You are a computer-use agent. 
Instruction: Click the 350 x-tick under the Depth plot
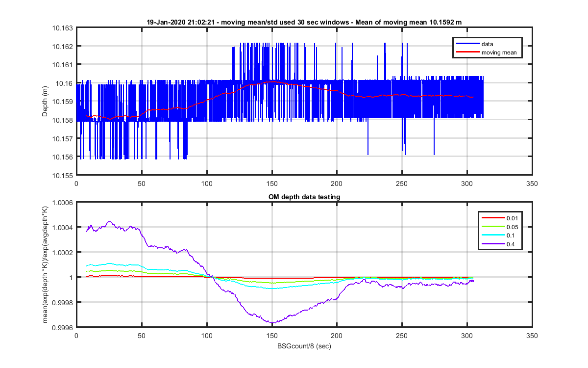click(532, 184)
